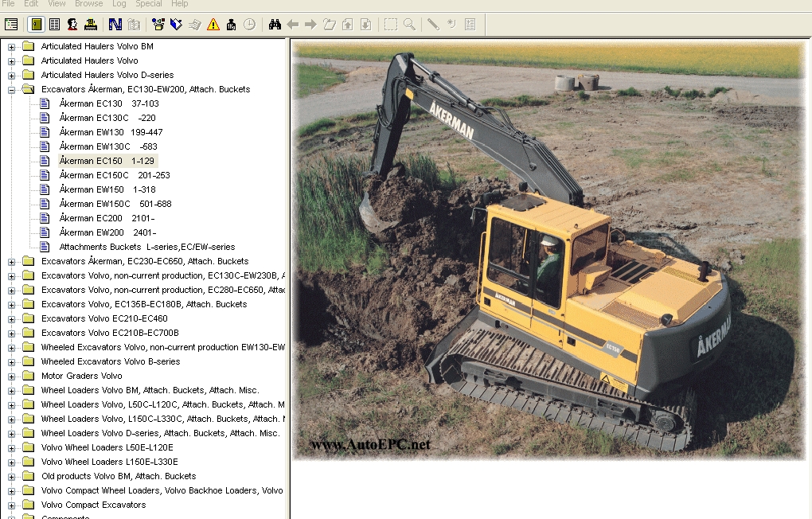Select Åkerman EC150C 201-253 catalog
This screenshot has height=519, width=812.
[115, 175]
